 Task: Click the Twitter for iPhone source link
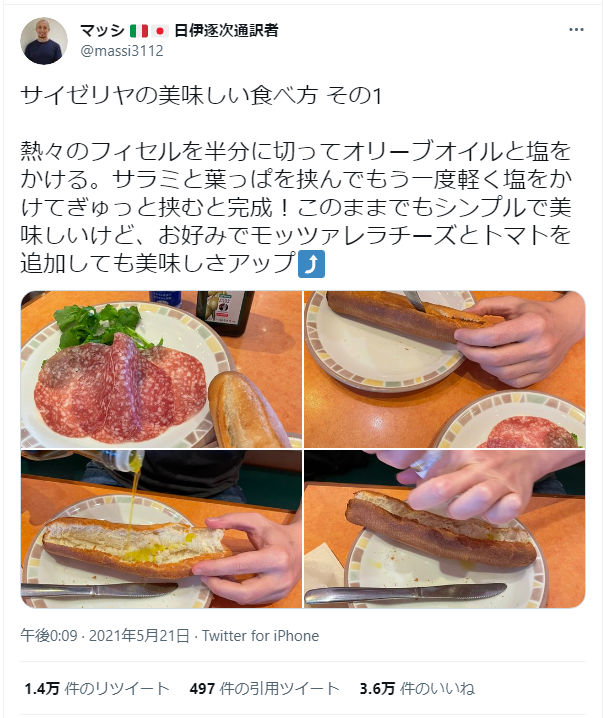click(x=261, y=636)
